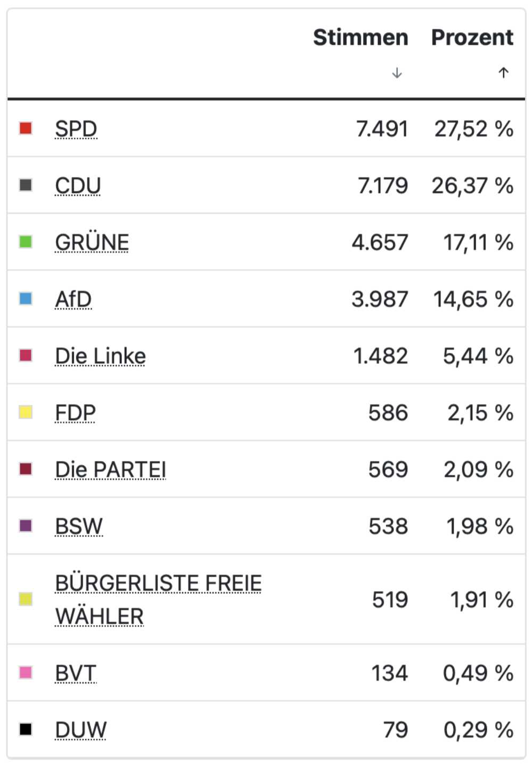Select the DUW party link
The width and height of the screenshot is (532, 768).
(81, 730)
